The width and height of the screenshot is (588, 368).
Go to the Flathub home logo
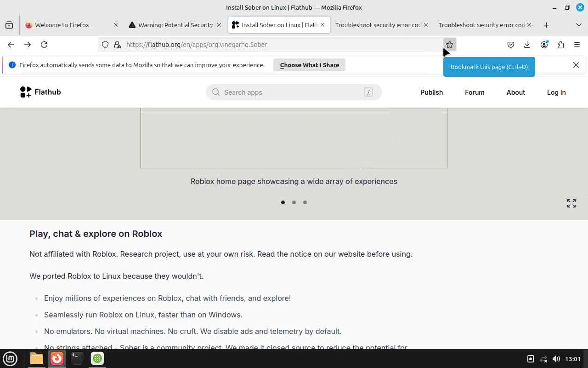pos(40,92)
